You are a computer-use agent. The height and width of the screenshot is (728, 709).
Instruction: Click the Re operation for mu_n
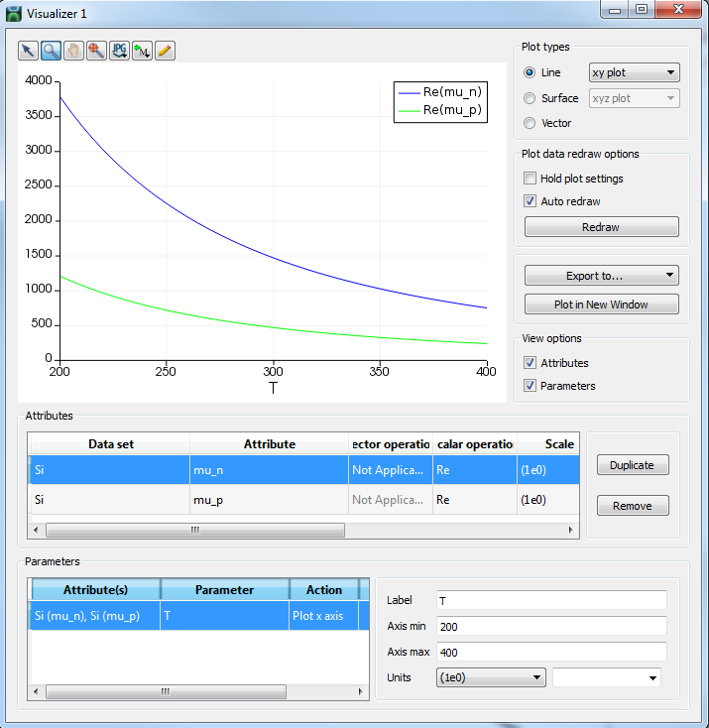coord(475,470)
